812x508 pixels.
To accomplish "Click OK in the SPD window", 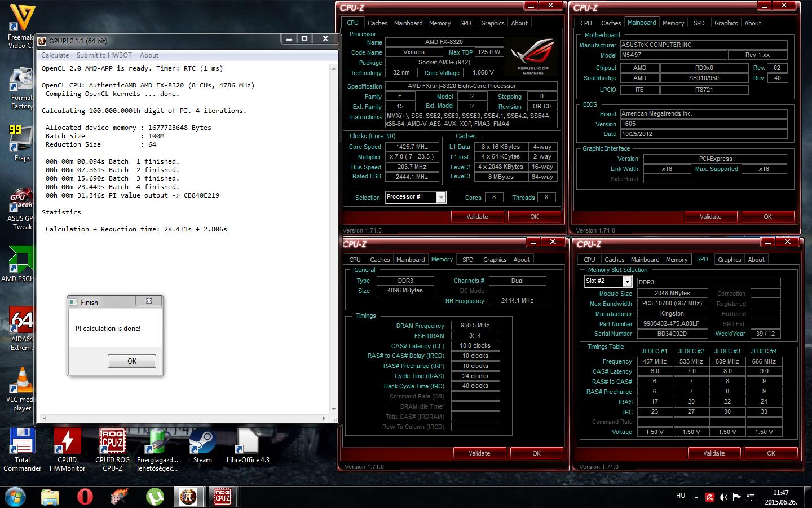I will click(x=771, y=453).
